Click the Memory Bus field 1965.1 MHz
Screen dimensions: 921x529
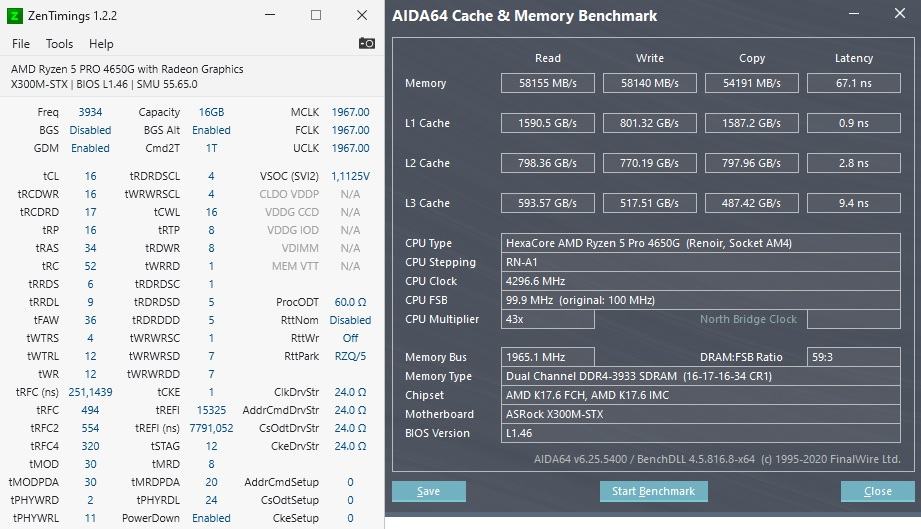(547, 357)
